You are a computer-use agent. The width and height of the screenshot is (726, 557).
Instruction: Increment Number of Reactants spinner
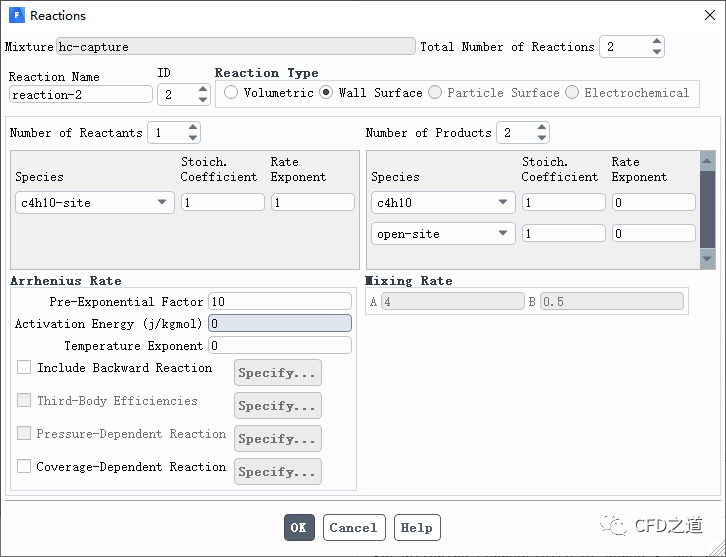(x=192, y=128)
